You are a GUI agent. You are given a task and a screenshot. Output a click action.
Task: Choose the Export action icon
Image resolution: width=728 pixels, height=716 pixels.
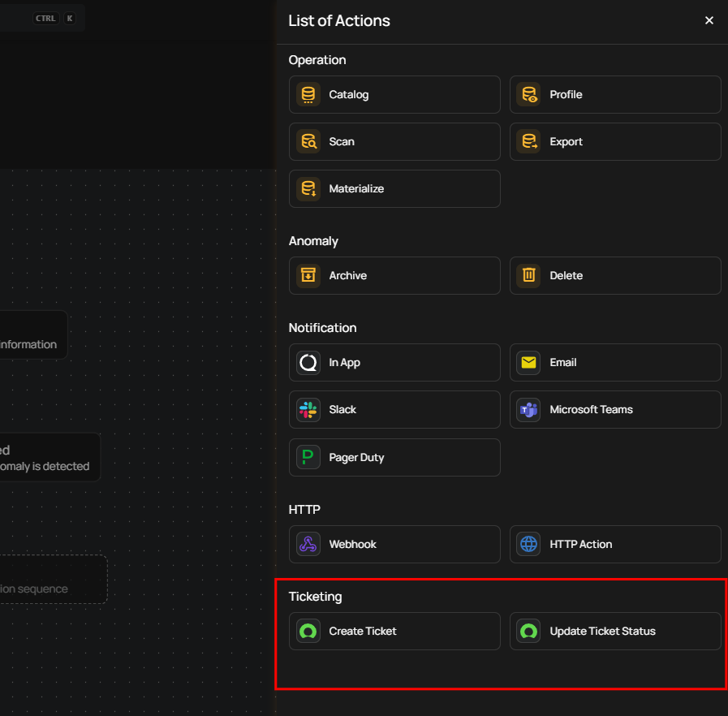[x=529, y=142]
